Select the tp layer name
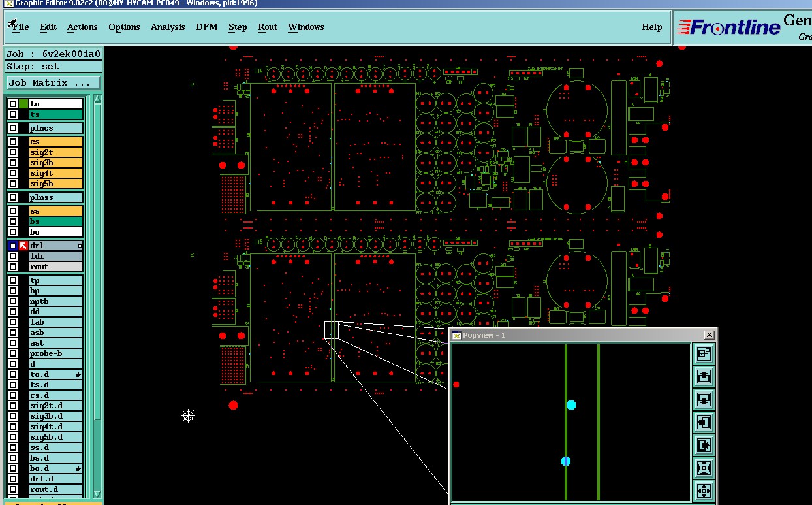 [x=56, y=280]
